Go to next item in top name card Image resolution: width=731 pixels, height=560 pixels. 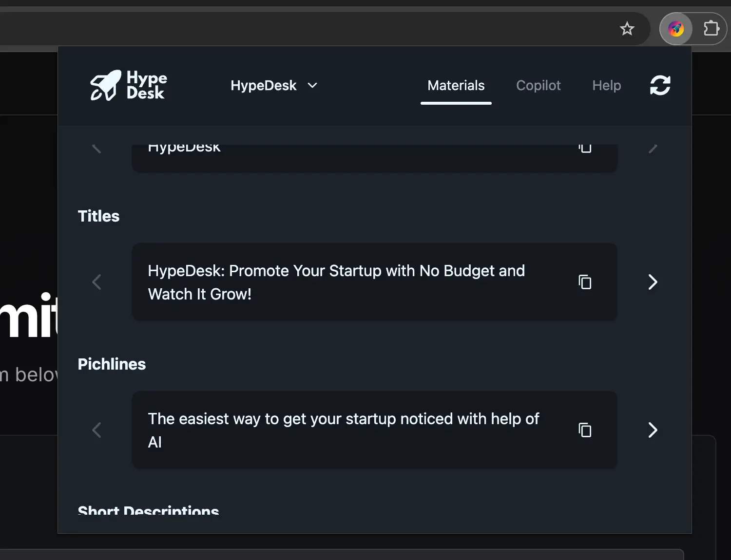[x=653, y=148]
